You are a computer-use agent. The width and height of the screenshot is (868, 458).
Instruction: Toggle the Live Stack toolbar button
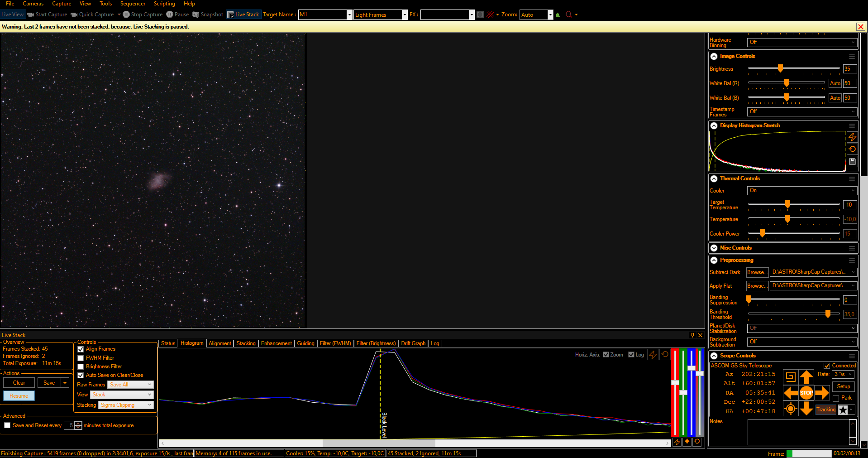243,14
